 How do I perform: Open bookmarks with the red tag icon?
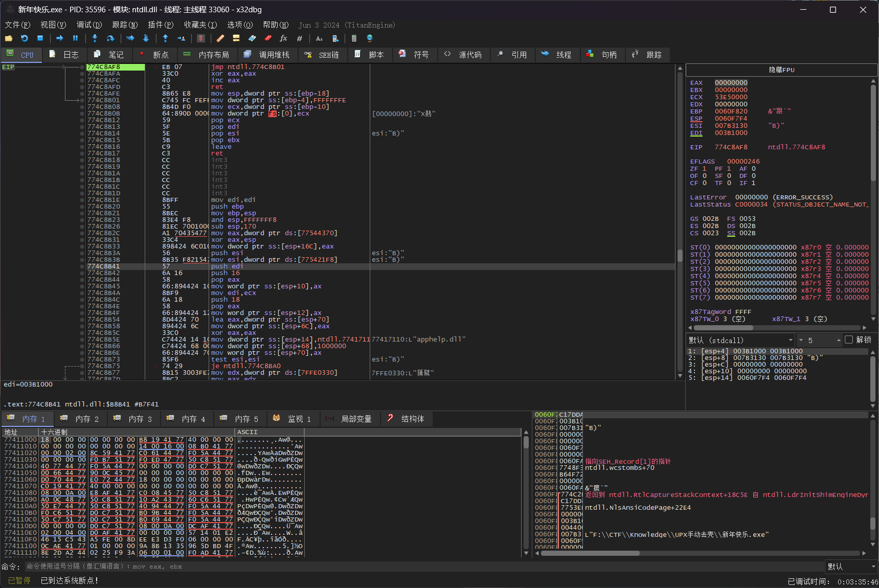point(268,38)
